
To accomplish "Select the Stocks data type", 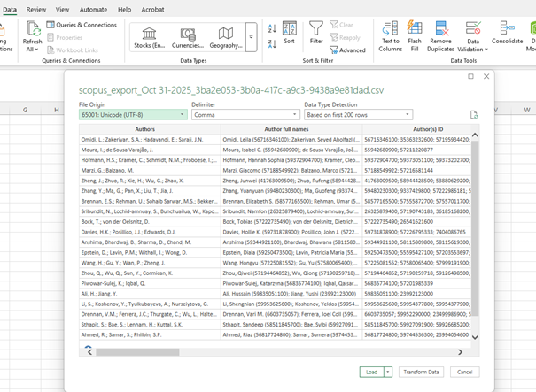I will (x=149, y=35).
